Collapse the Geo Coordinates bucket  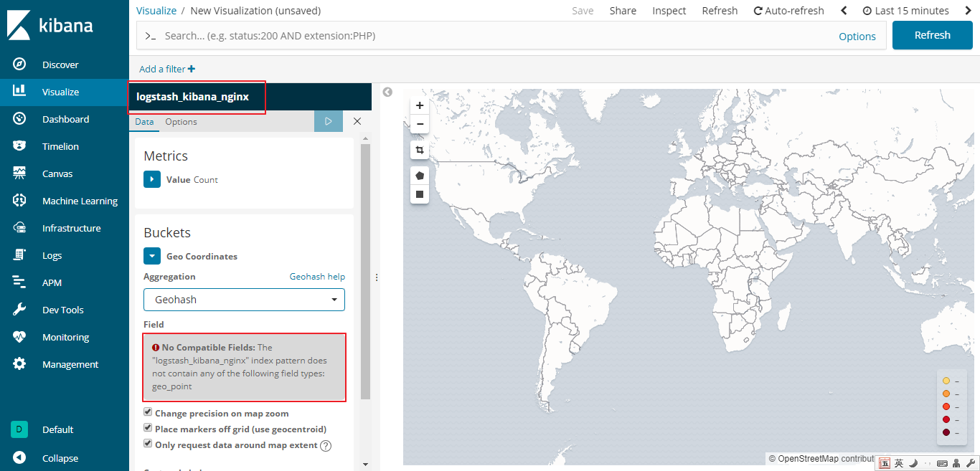(x=152, y=256)
